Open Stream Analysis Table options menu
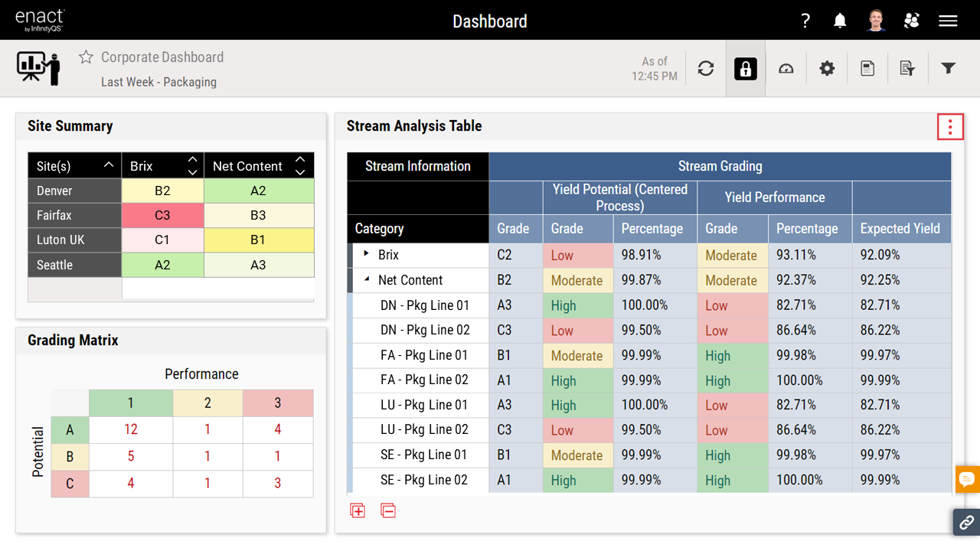The width and height of the screenshot is (980, 551). click(950, 127)
